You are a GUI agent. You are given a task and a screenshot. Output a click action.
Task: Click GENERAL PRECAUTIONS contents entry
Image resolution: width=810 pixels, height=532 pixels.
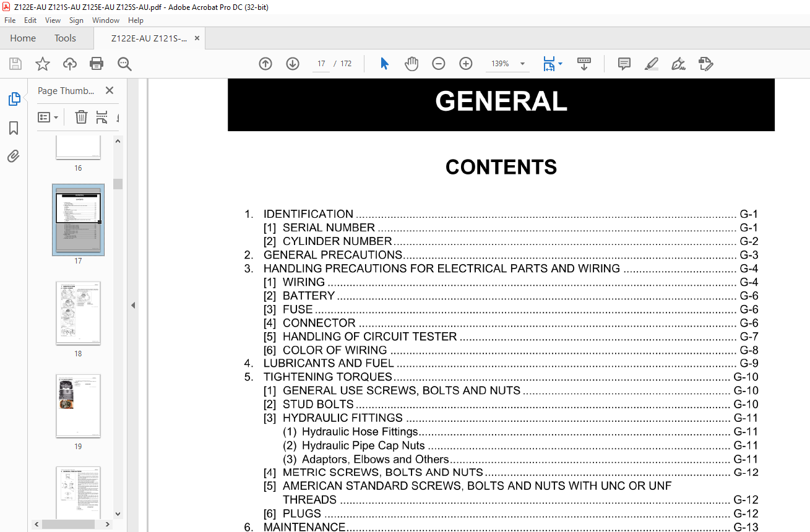[x=501, y=255]
